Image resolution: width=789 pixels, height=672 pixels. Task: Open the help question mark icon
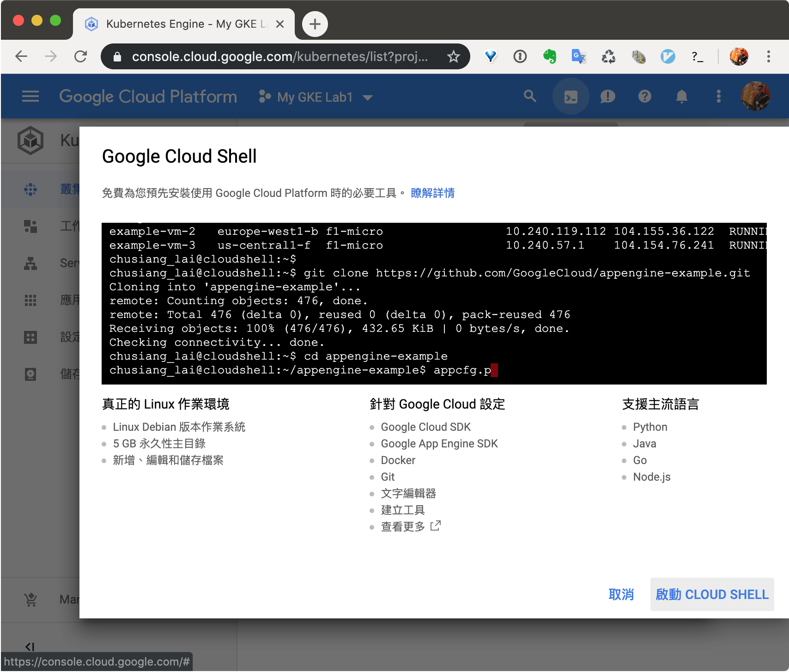[x=644, y=97]
